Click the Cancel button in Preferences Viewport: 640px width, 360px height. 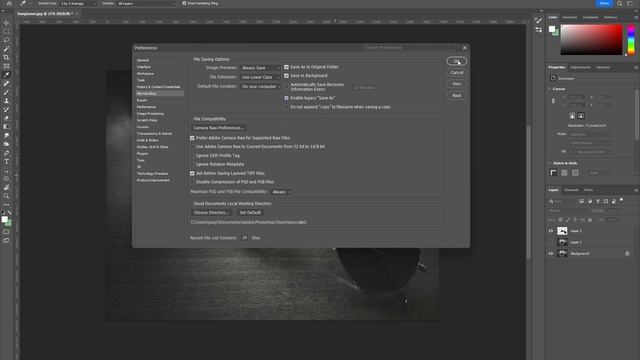click(456, 73)
